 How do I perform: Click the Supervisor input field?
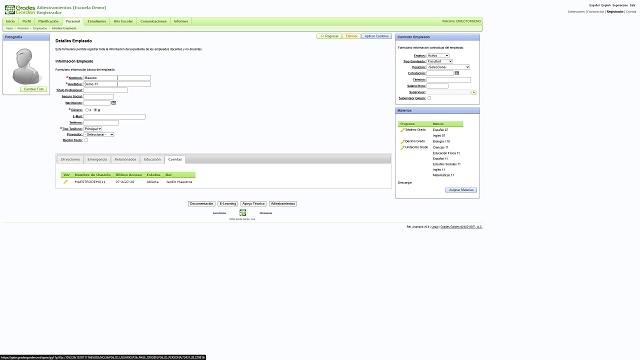(449, 92)
